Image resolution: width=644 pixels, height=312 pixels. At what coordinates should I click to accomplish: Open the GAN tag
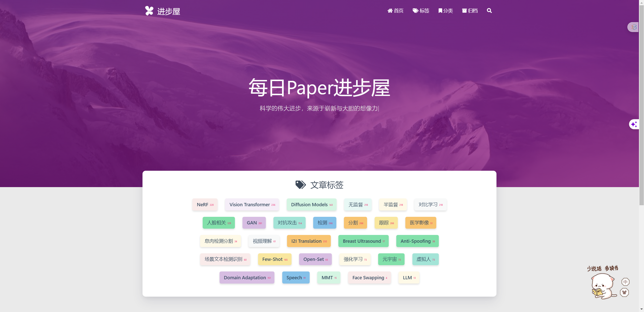pyautogui.click(x=254, y=223)
